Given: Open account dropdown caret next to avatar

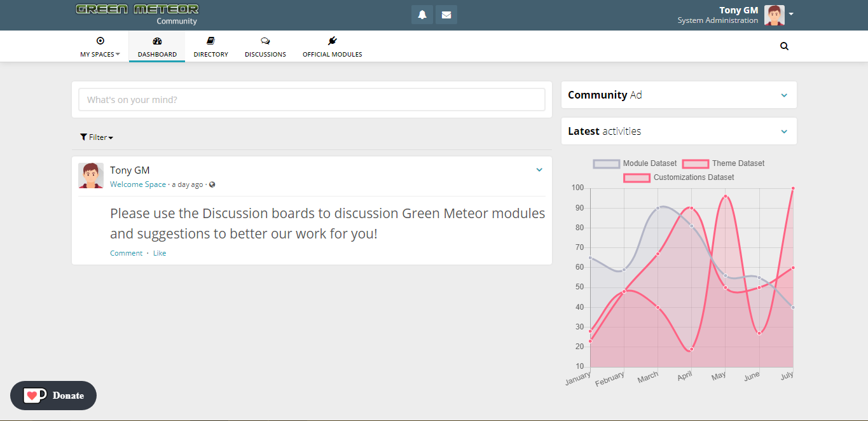Looking at the screenshot, I should (791, 13).
